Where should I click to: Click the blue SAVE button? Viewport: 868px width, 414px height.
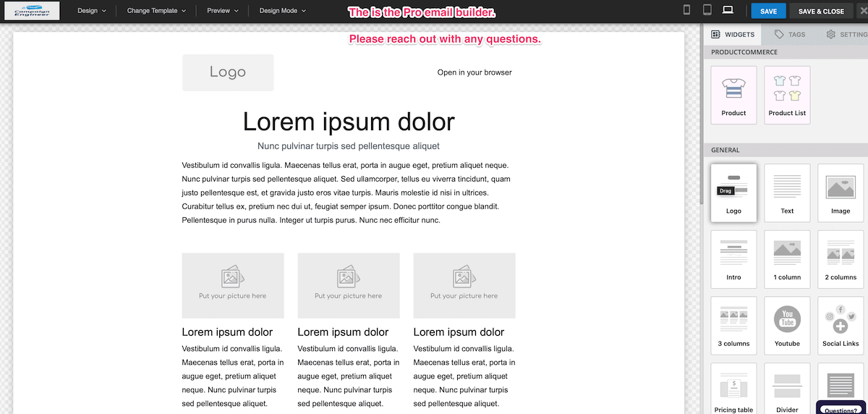768,12
